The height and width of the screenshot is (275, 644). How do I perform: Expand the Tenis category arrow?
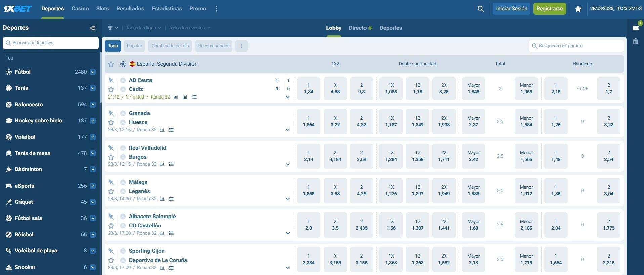[x=93, y=88]
